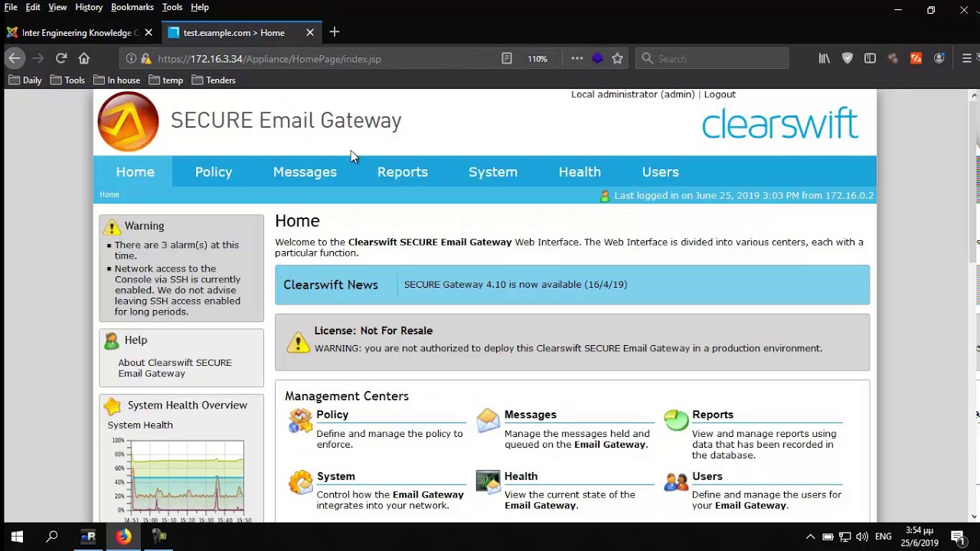Click the System management center icon
980x551 pixels.
[300, 481]
